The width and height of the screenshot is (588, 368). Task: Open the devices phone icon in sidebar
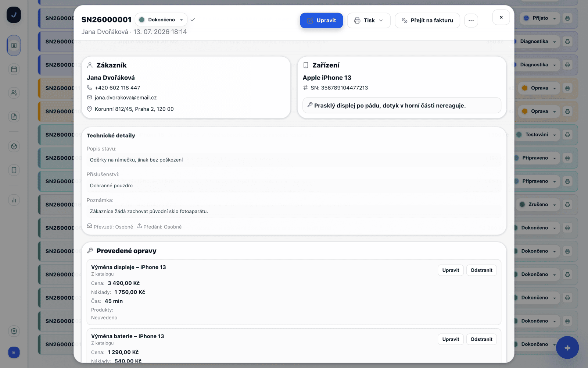point(14,170)
